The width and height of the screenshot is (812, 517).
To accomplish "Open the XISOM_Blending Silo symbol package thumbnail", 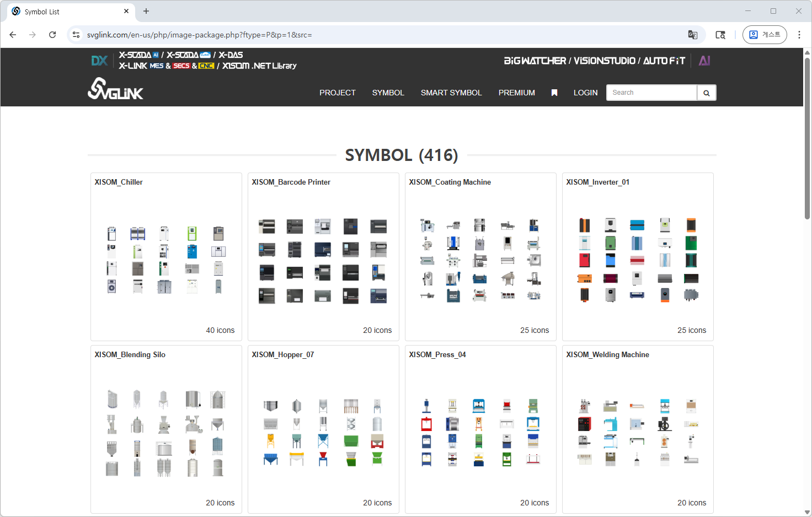I will [165, 433].
